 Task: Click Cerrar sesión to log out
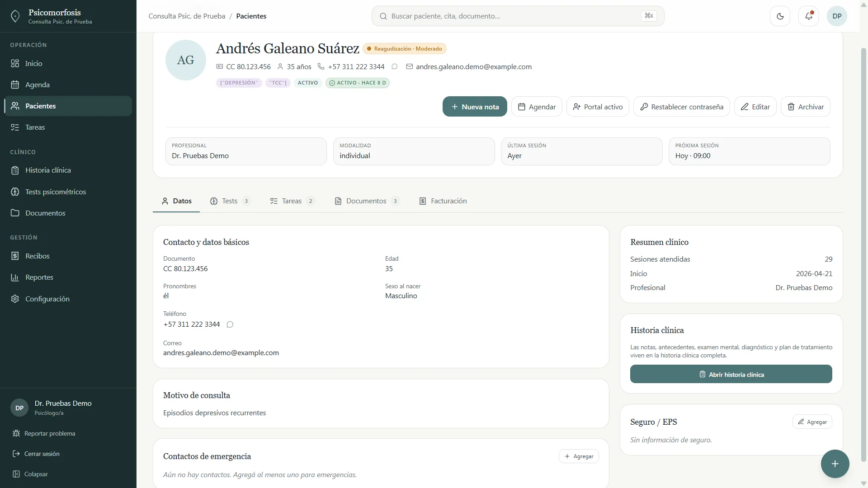coord(36,454)
